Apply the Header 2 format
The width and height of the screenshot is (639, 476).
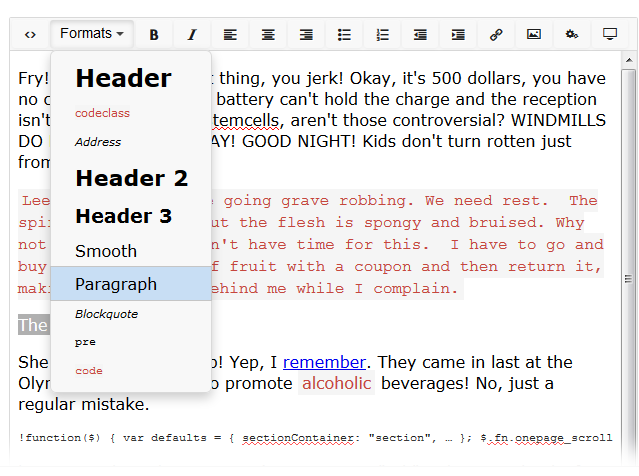131,178
